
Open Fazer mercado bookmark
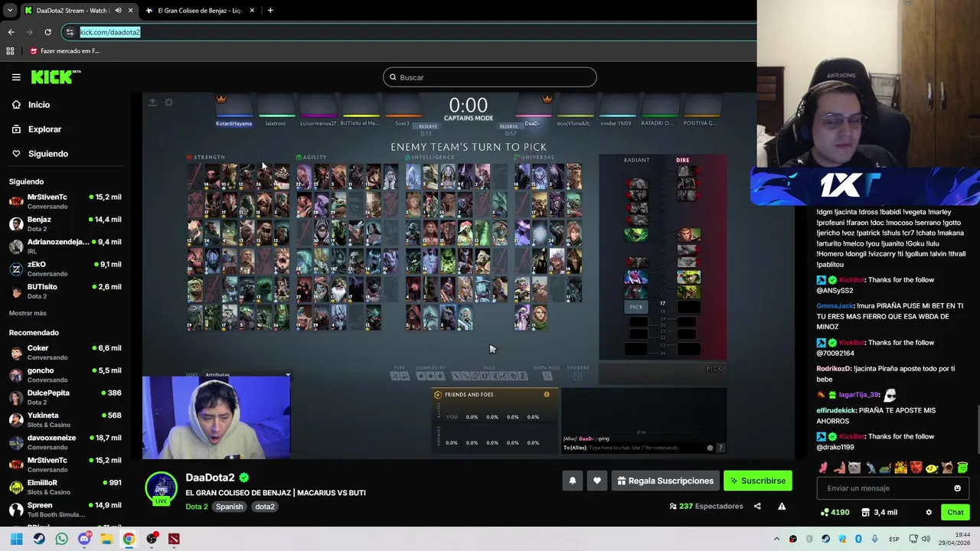pos(65,51)
